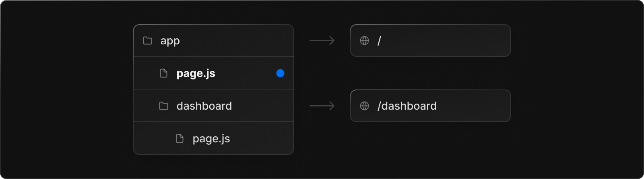
Task: Click the arrow pointing to /dashboard route
Action: point(322,106)
